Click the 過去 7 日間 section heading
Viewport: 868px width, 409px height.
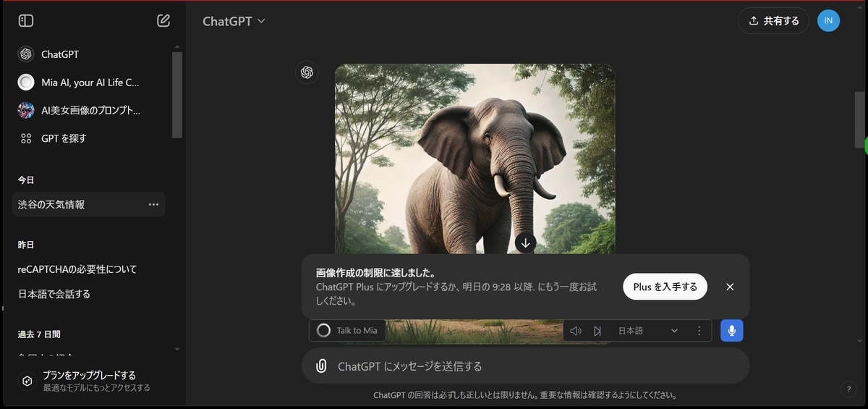point(39,334)
